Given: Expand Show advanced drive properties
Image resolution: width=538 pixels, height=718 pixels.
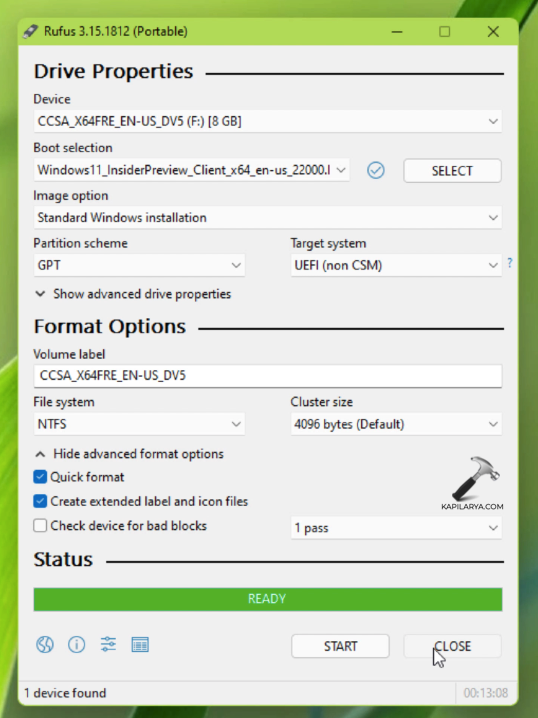Looking at the screenshot, I should [x=133, y=294].
